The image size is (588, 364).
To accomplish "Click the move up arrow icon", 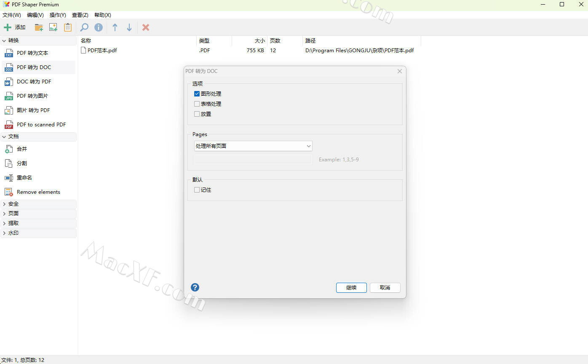I will tap(115, 27).
